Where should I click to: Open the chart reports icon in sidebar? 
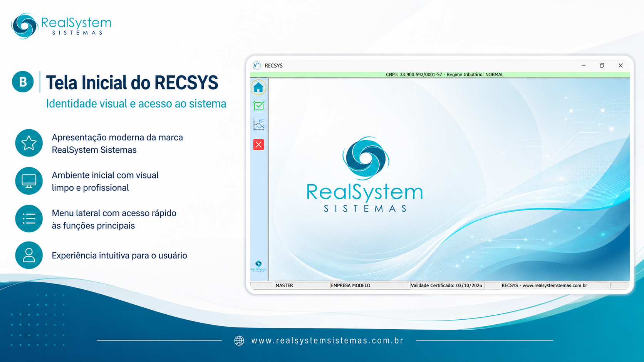[258, 125]
